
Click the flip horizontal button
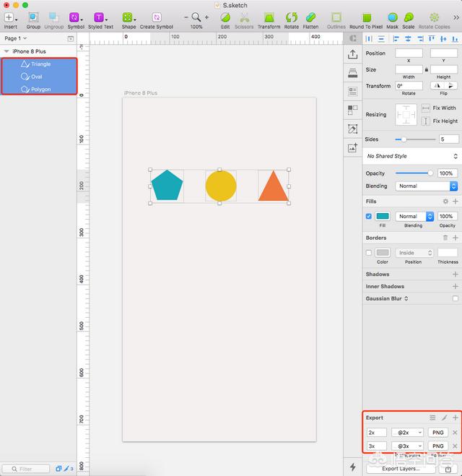pyautogui.click(x=437, y=86)
